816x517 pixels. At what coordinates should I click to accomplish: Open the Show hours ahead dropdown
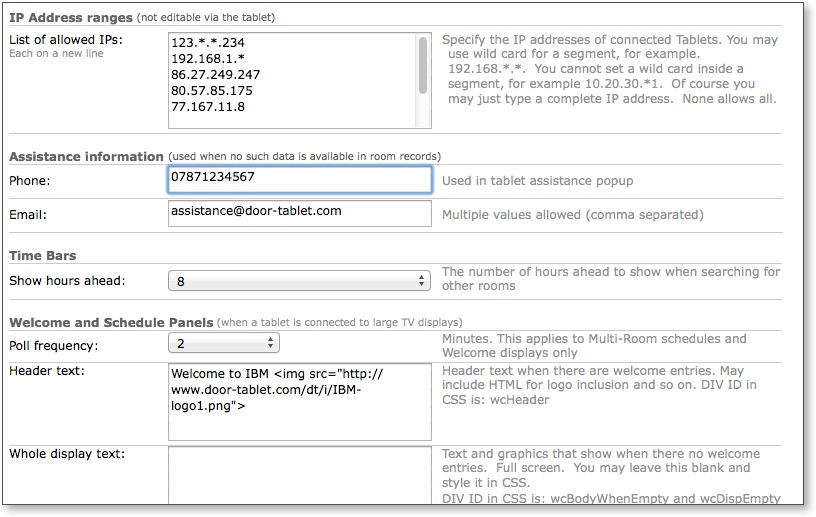point(299,282)
